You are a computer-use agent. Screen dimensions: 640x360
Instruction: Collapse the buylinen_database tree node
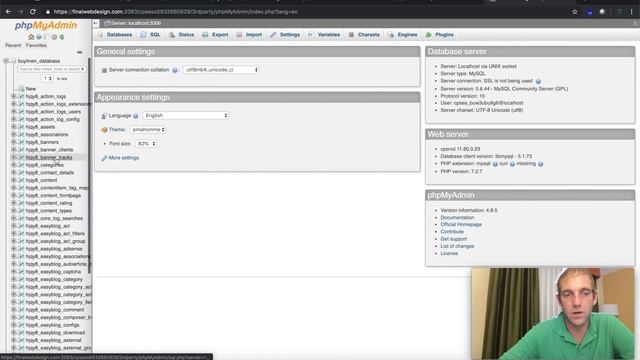pos(6,61)
